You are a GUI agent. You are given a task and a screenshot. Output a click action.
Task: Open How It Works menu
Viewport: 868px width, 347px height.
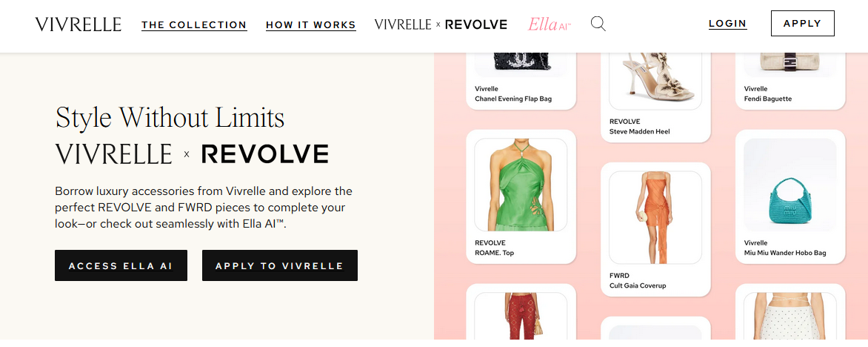(x=311, y=25)
